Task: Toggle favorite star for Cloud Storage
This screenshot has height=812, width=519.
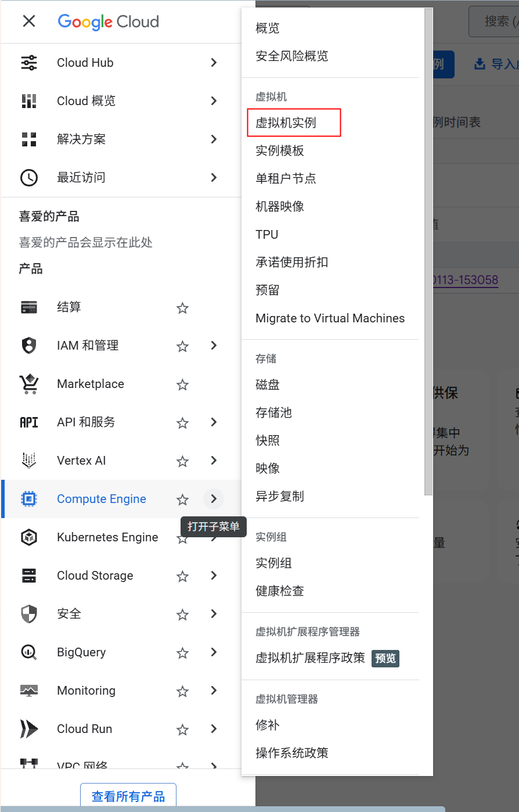Action: pos(182,576)
